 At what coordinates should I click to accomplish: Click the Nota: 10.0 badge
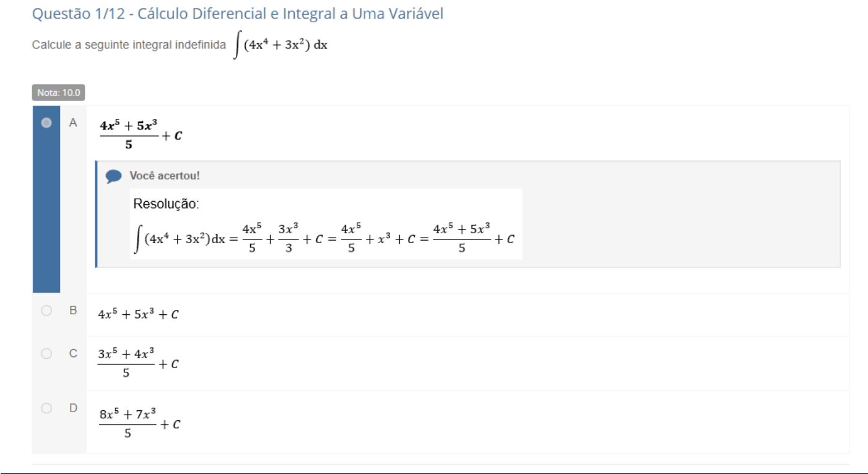(58, 93)
